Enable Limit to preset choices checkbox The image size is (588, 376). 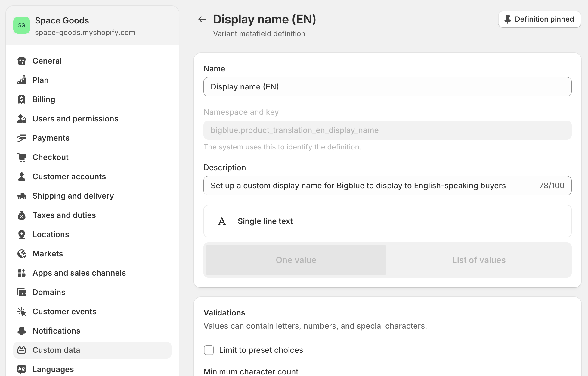click(x=209, y=350)
